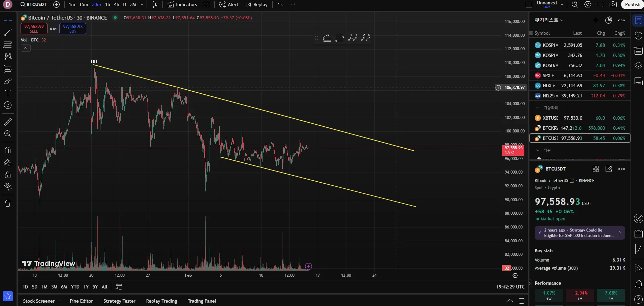Open the chart patterns tool group
644x306 pixels.
click(x=8, y=56)
